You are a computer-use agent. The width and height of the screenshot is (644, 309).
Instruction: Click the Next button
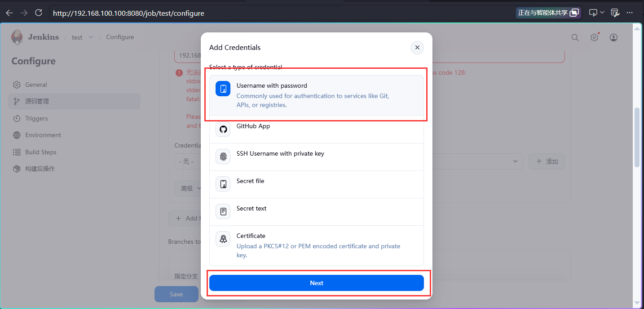(317, 283)
